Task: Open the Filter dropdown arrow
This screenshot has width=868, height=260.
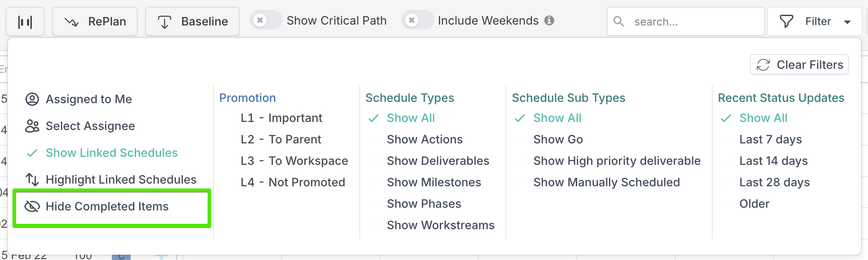Action: [x=847, y=22]
